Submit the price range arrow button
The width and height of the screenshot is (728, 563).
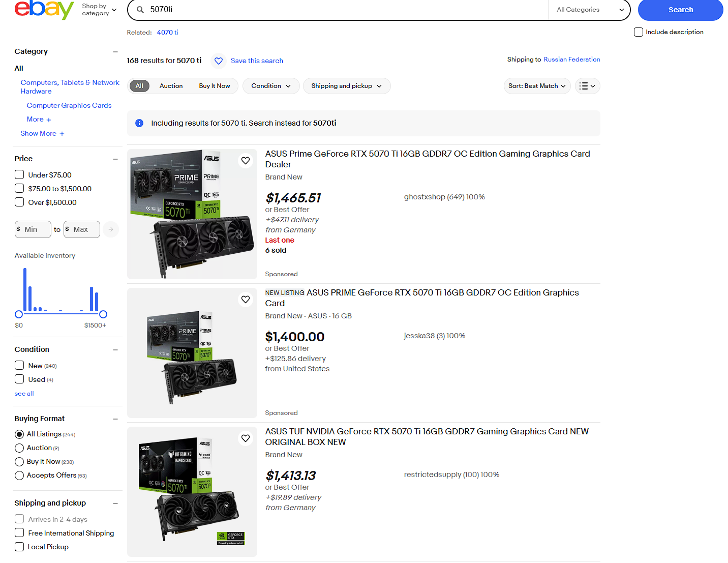[x=111, y=229]
